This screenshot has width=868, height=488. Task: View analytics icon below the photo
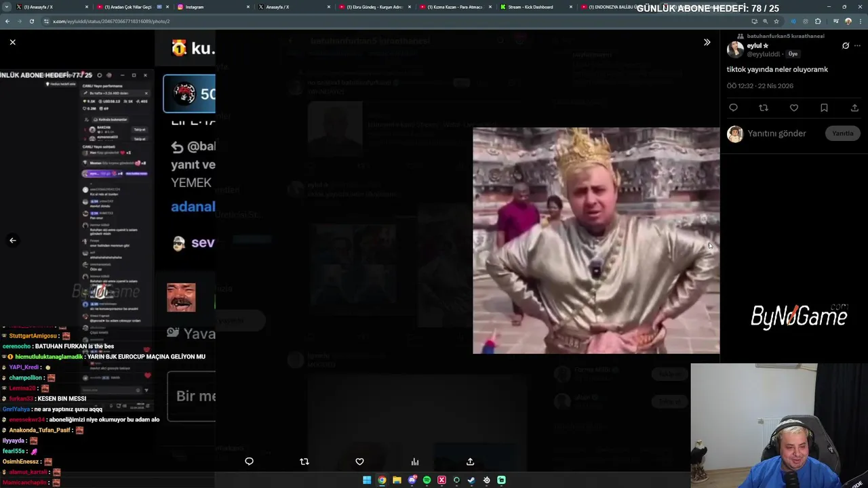(x=415, y=462)
